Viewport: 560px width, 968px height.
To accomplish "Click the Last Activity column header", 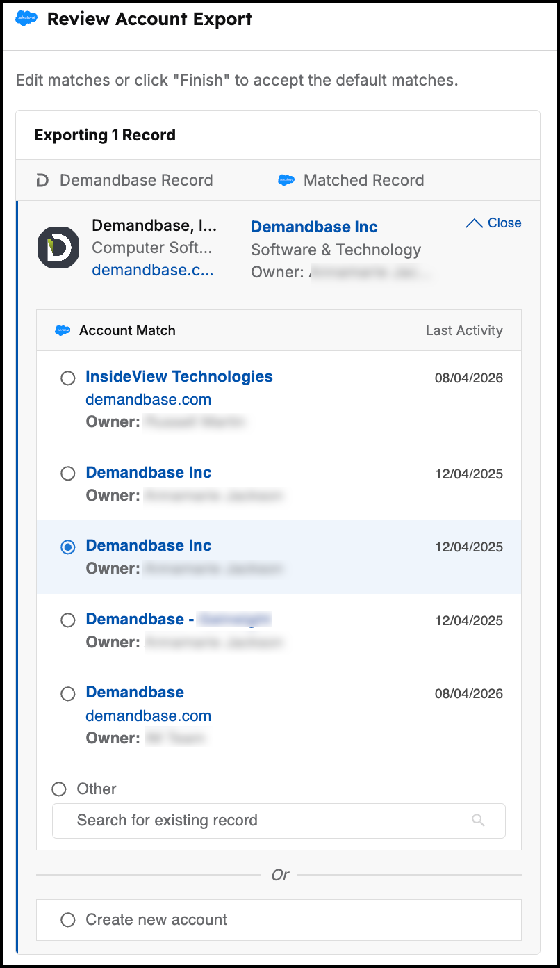I will click(464, 331).
